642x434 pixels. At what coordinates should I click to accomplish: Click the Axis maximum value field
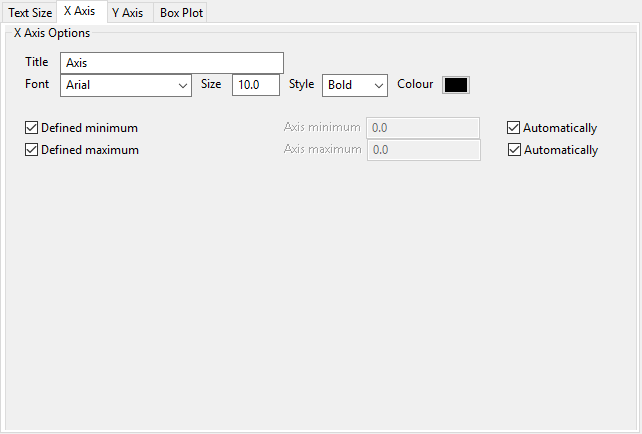coord(424,150)
